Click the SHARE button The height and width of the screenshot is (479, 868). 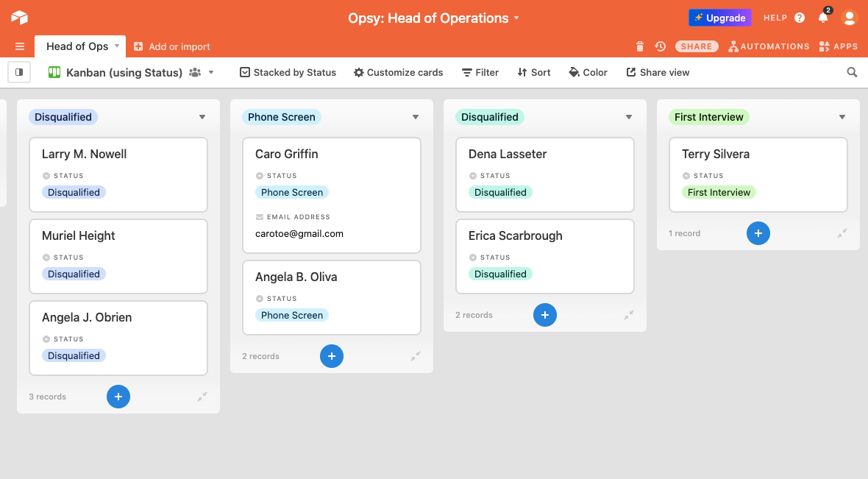(697, 46)
